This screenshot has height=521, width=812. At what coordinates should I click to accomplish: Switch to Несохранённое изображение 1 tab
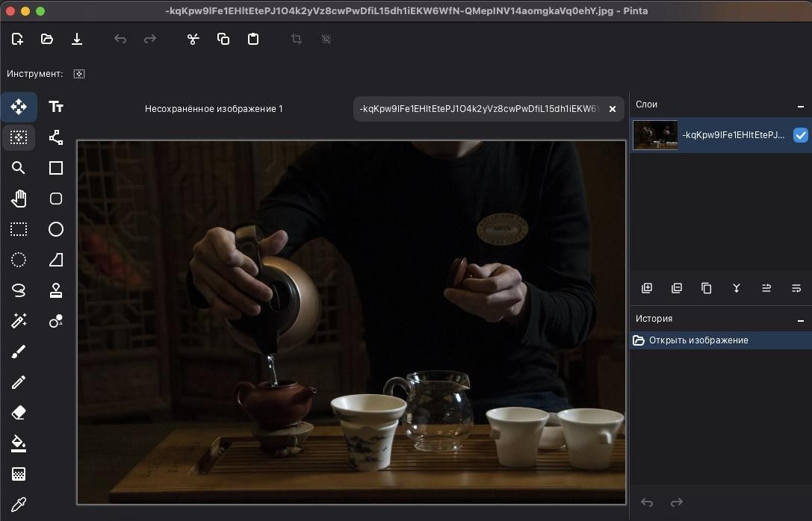pos(214,109)
